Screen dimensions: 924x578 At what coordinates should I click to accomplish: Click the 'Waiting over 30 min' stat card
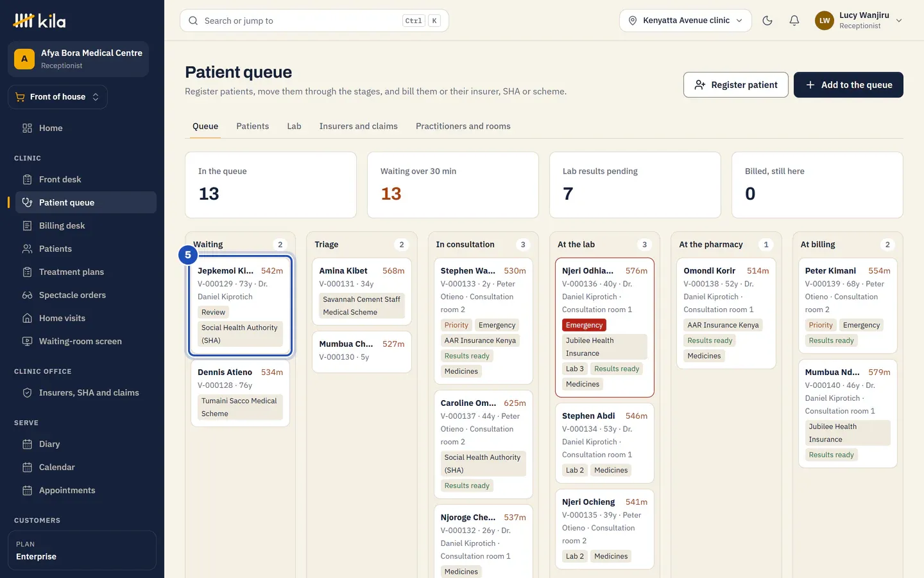tap(453, 185)
